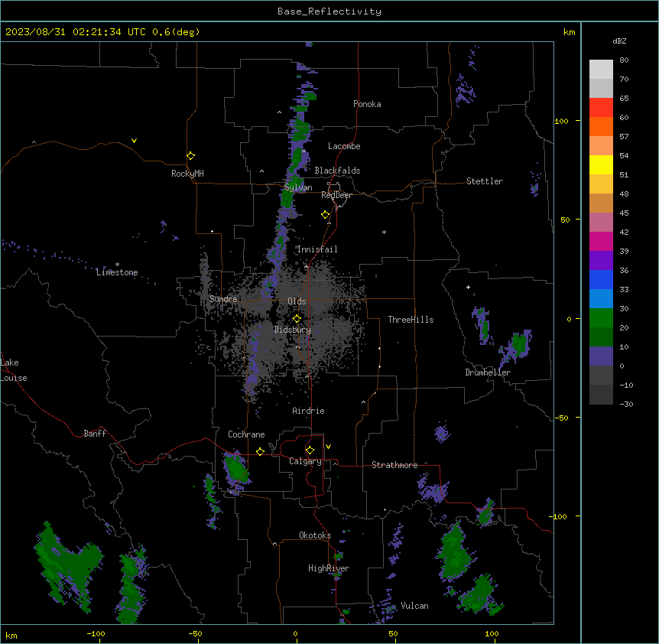
Task: Click the white asterisk marker east of Innisfail
Action: (384, 232)
